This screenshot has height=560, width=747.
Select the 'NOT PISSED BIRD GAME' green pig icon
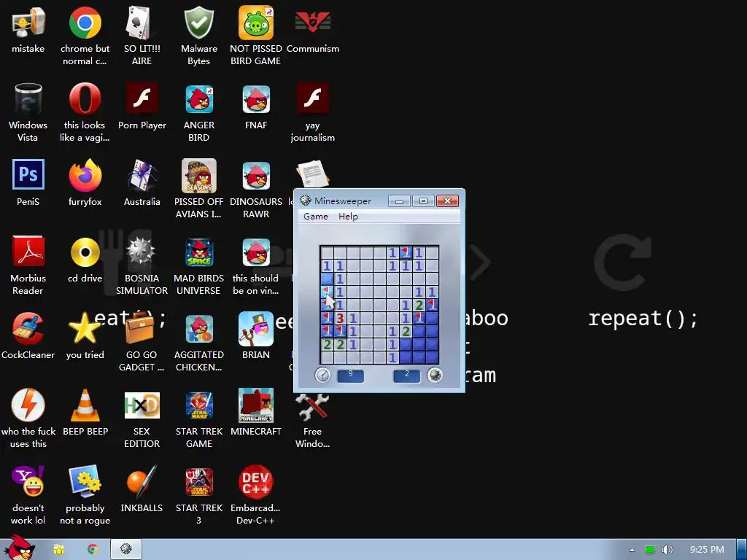pyautogui.click(x=256, y=36)
